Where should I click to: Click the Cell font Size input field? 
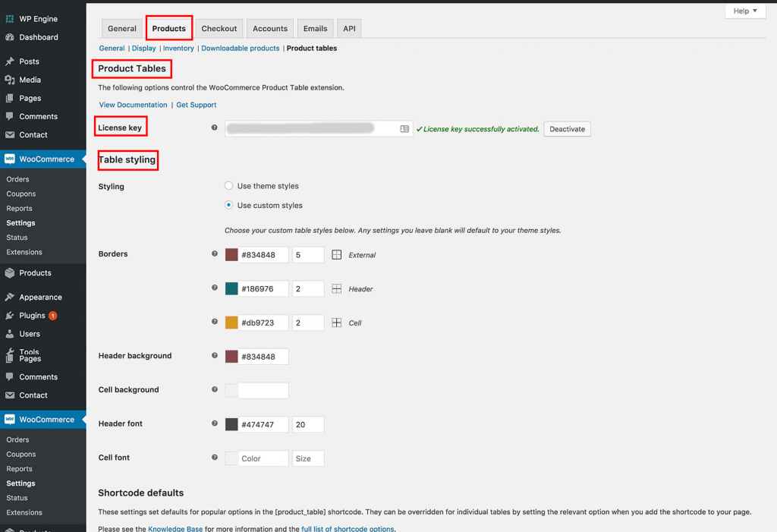point(307,458)
